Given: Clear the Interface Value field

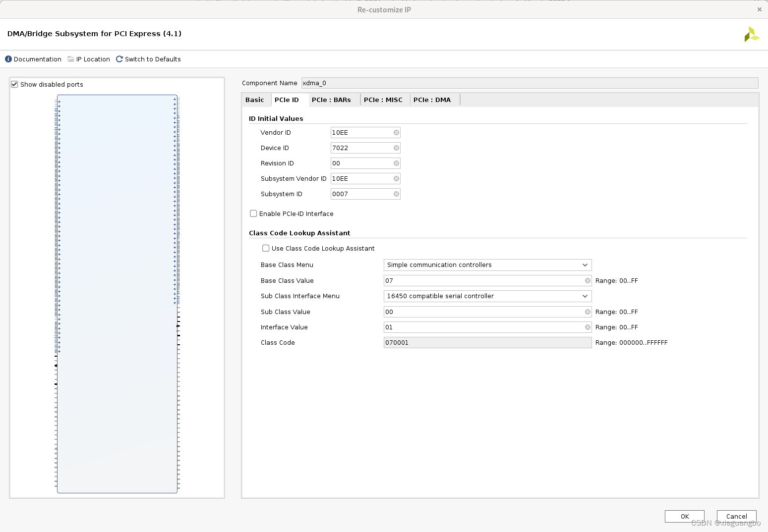Looking at the screenshot, I should (588, 327).
